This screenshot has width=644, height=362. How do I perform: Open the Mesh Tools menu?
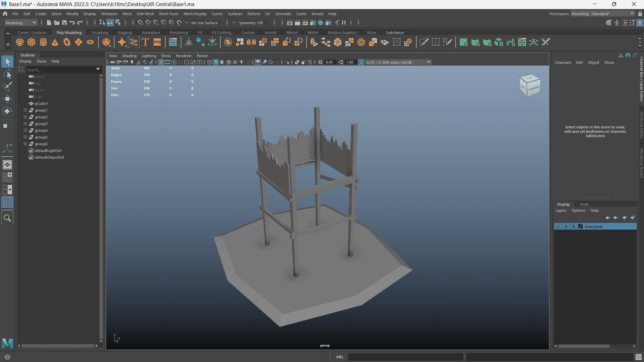(169, 14)
